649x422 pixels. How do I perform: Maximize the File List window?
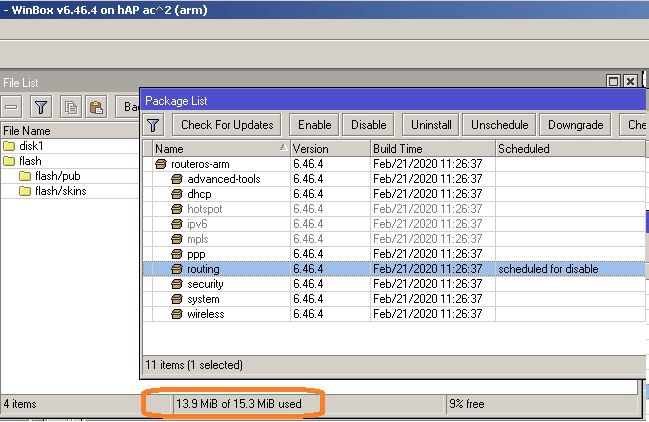coord(613,81)
